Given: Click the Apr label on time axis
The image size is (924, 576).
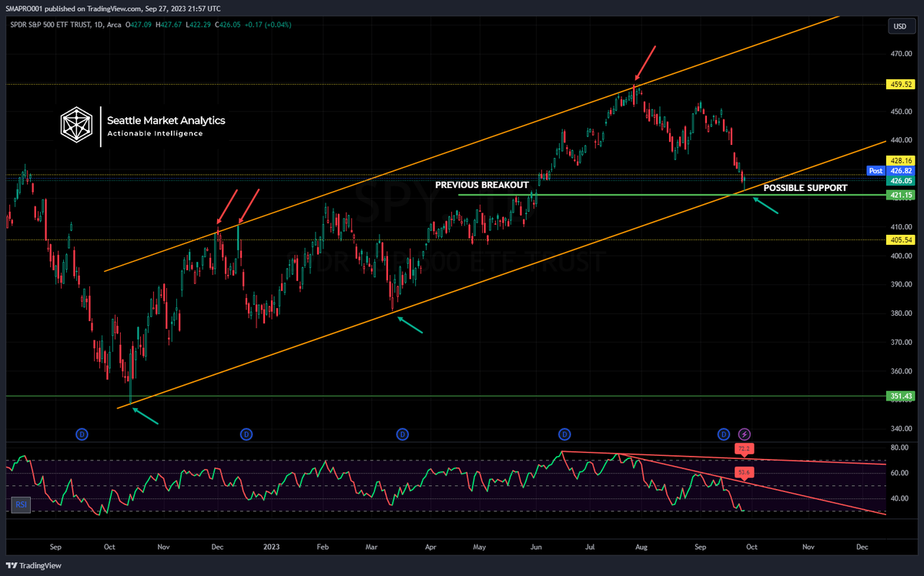Looking at the screenshot, I should click(430, 547).
